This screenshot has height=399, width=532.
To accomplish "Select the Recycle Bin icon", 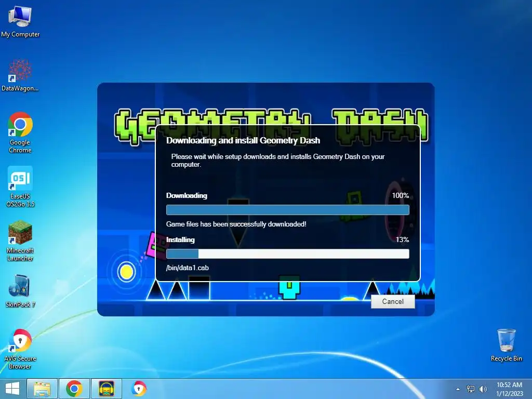I will [x=506, y=345].
